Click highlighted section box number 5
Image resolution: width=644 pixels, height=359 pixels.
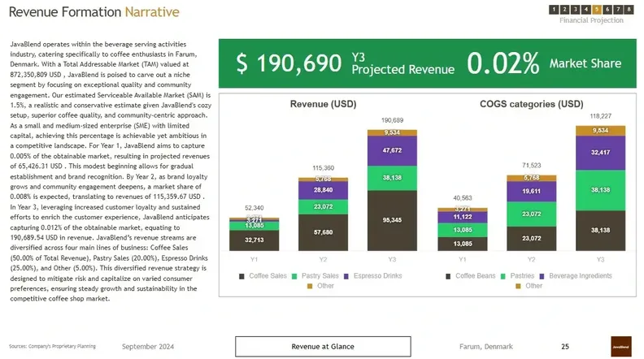point(597,10)
